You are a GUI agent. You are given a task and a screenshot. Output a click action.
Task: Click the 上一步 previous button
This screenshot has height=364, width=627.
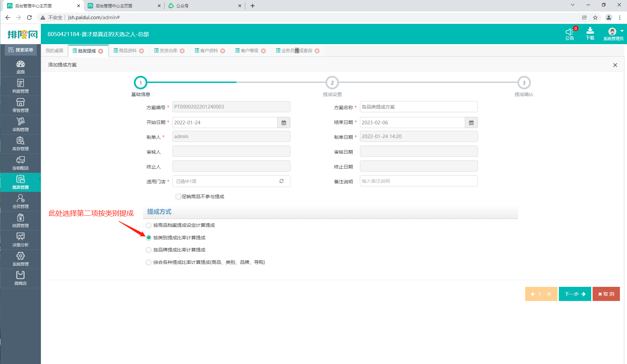click(x=541, y=294)
